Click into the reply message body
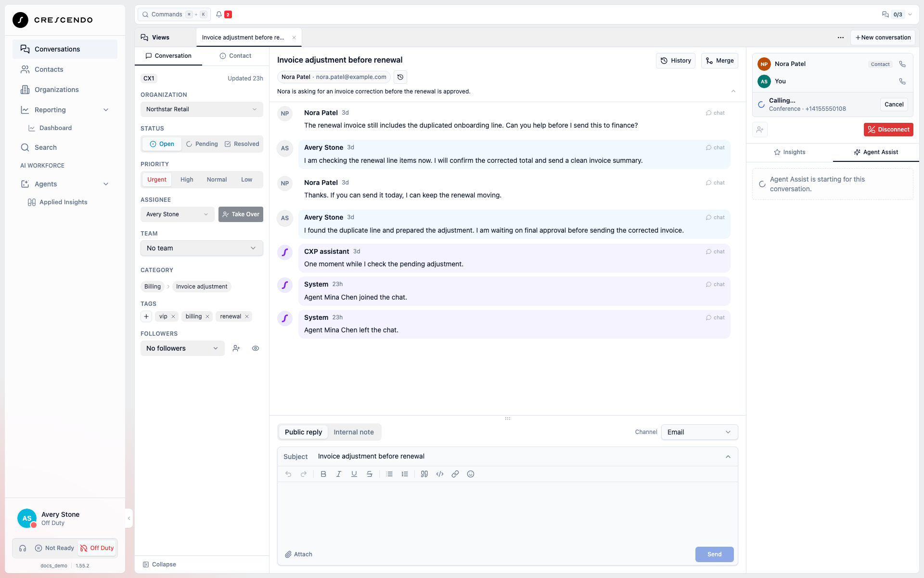Viewport: 924px width, 578px height. [x=507, y=513]
